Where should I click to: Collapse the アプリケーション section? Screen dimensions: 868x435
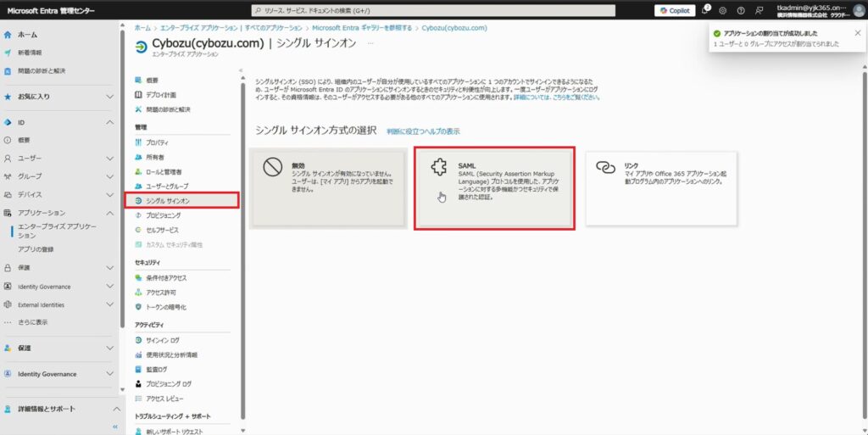click(109, 213)
